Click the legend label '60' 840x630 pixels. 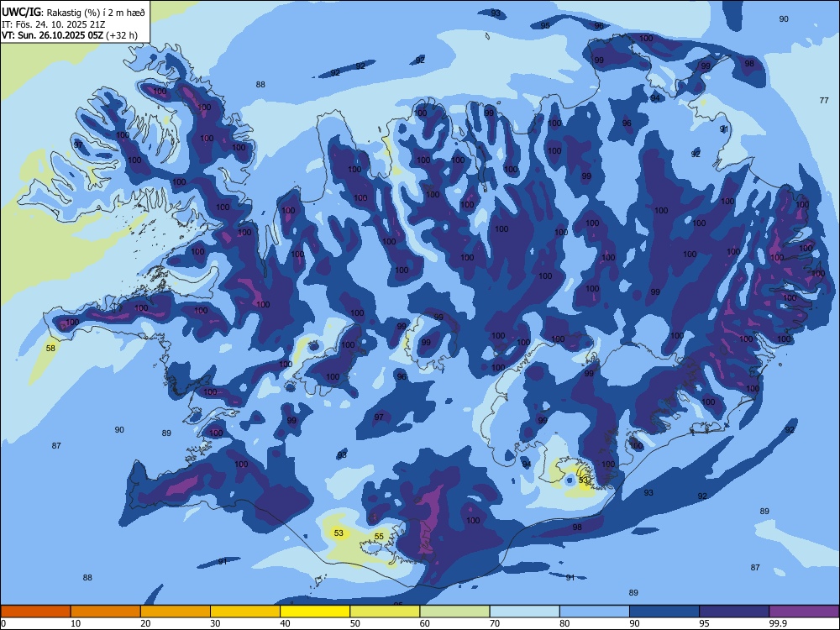tap(425, 623)
